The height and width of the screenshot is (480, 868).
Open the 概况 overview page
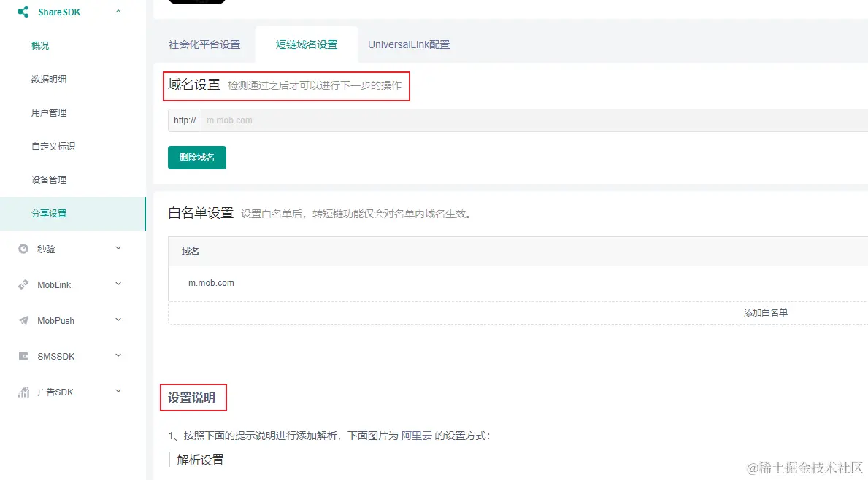pos(40,45)
